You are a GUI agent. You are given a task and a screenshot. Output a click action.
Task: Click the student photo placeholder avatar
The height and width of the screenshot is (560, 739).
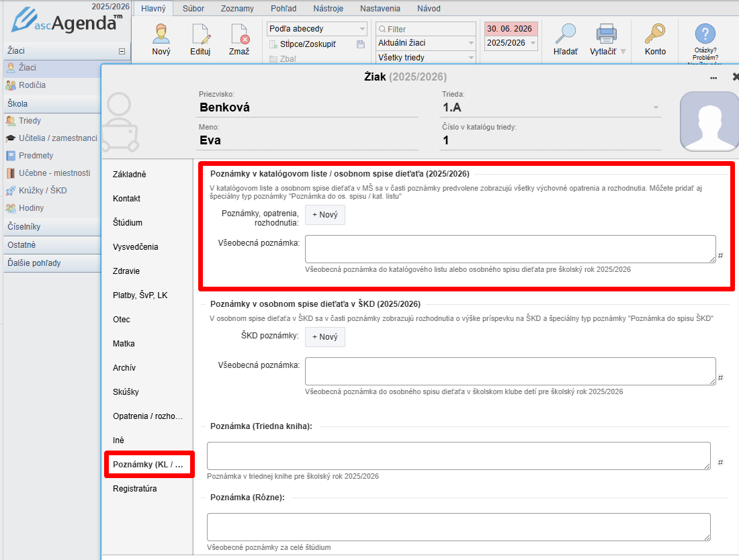[709, 122]
